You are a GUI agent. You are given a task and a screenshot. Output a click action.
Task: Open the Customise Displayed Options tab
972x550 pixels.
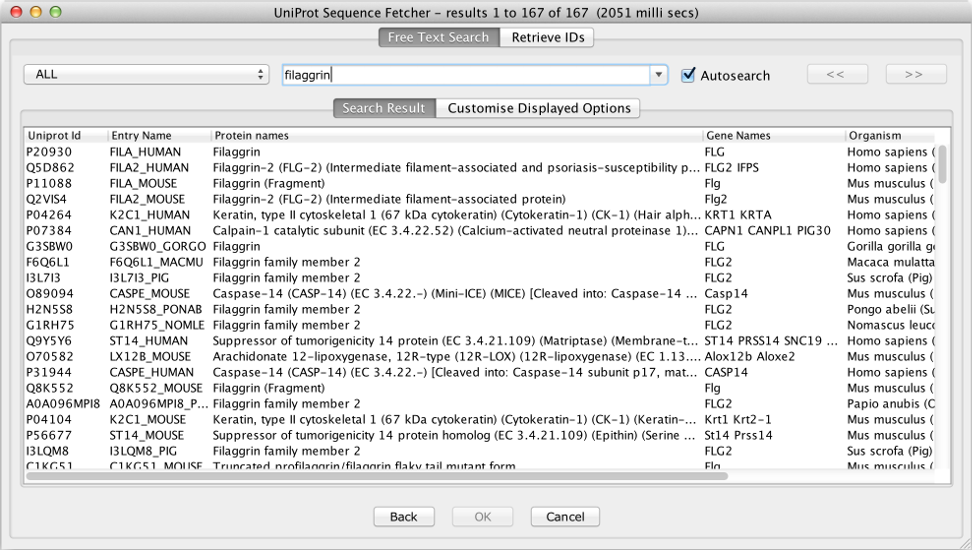[x=538, y=108]
